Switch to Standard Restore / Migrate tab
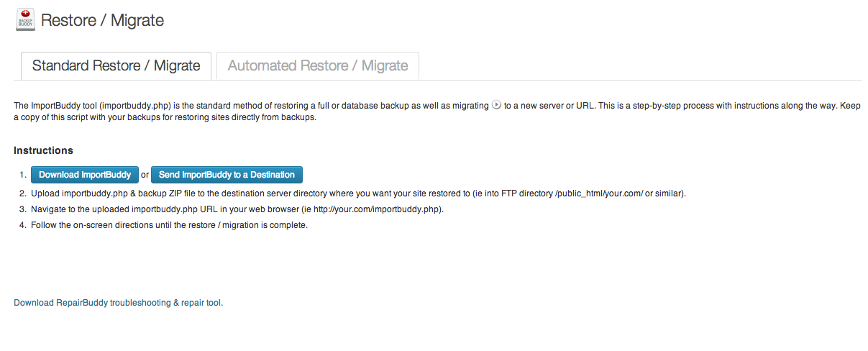 pyautogui.click(x=116, y=65)
